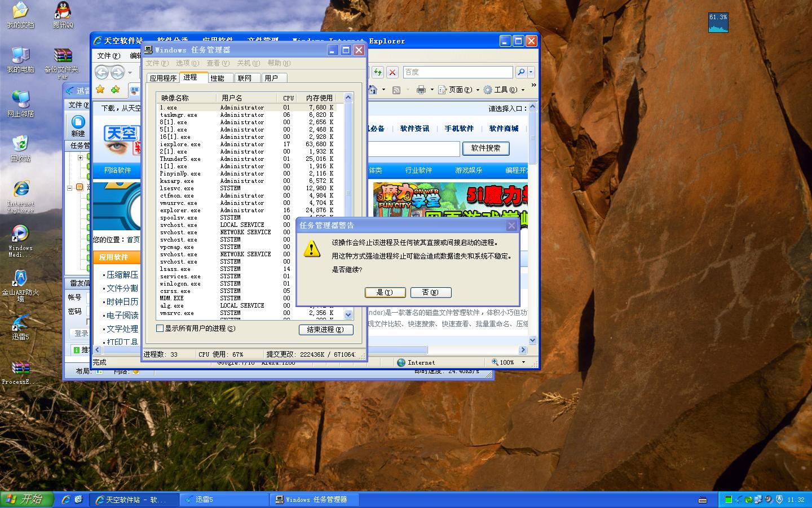The height and width of the screenshot is (508, 812).
Task: Click the IE search magnifier icon
Action: pyautogui.click(x=521, y=72)
